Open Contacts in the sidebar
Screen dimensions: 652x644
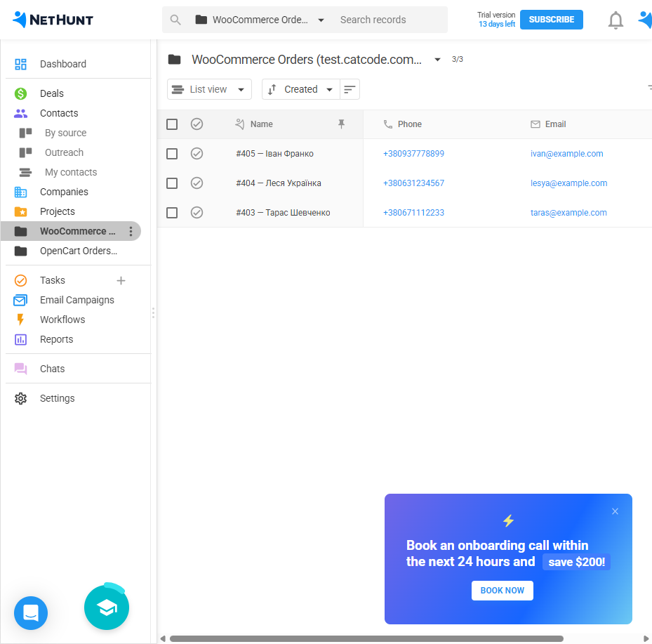point(59,113)
